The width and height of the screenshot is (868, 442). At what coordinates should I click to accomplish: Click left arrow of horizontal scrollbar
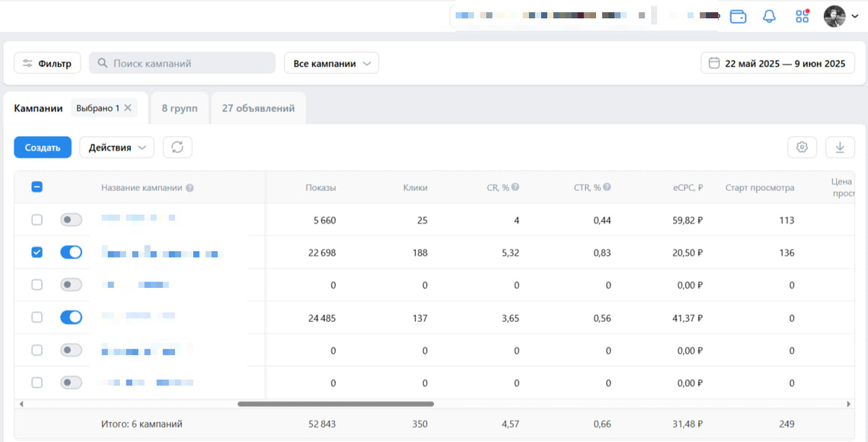(21, 404)
